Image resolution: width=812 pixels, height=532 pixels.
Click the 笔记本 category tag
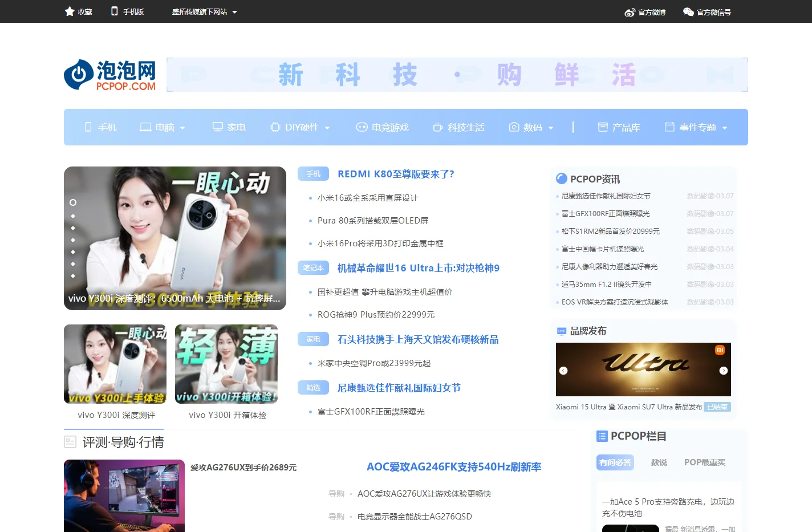314,268
